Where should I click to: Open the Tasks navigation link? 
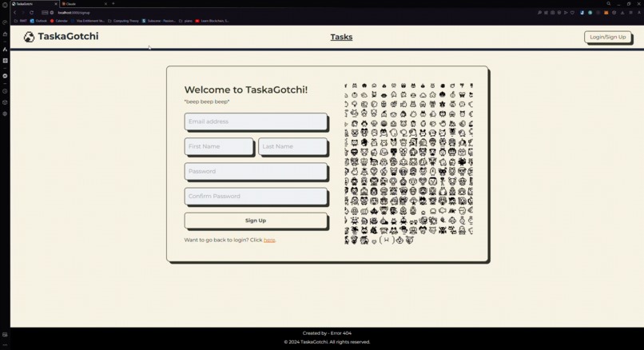coord(341,37)
